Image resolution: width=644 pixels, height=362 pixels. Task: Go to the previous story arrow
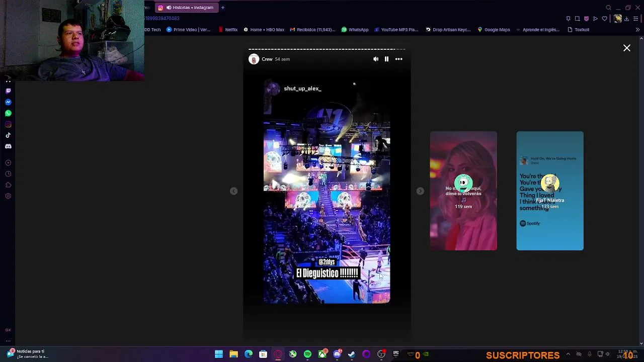coord(233,191)
